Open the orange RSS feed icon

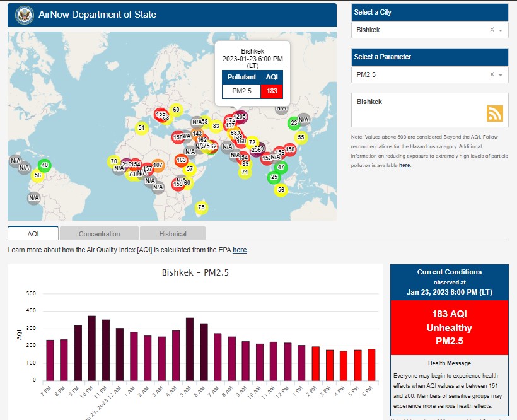(495, 113)
